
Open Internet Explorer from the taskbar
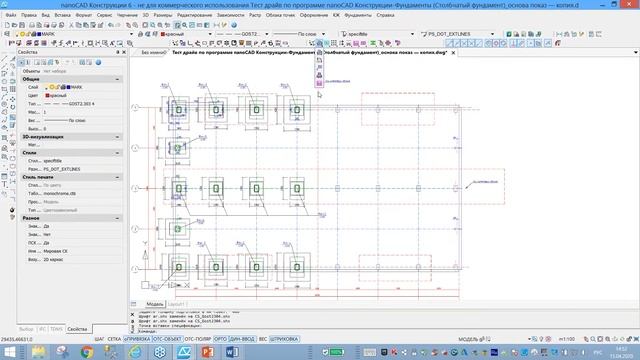pos(135,352)
